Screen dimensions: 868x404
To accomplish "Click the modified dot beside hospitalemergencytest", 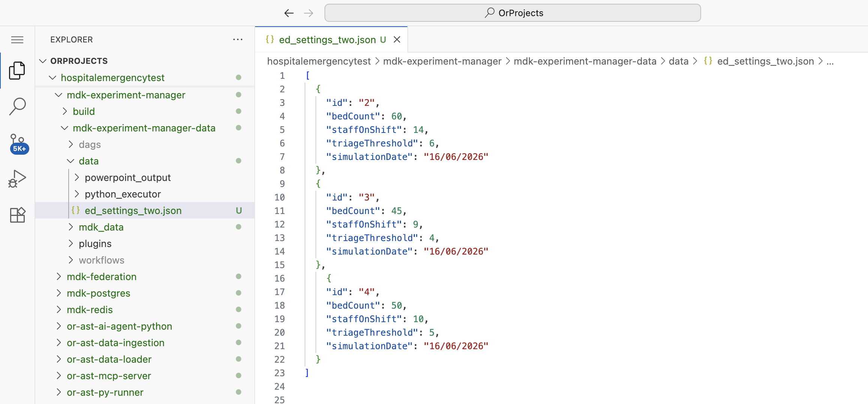I will click(x=239, y=77).
